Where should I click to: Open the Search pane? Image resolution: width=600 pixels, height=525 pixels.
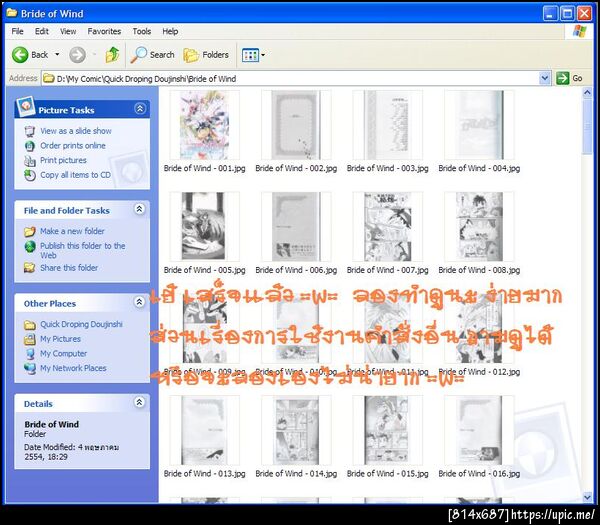(x=152, y=55)
